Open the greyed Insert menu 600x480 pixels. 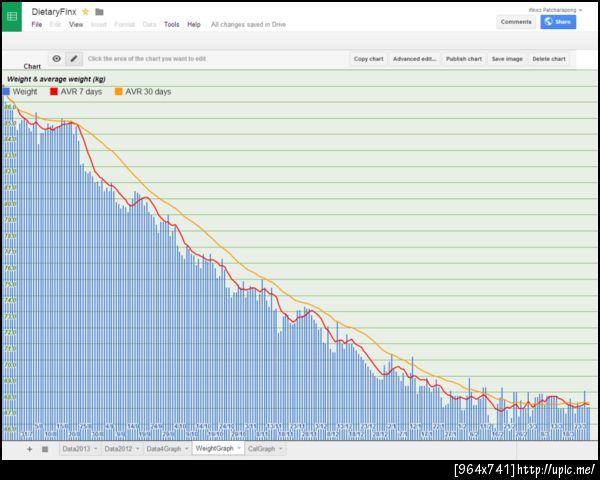click(x=99, y=24)
